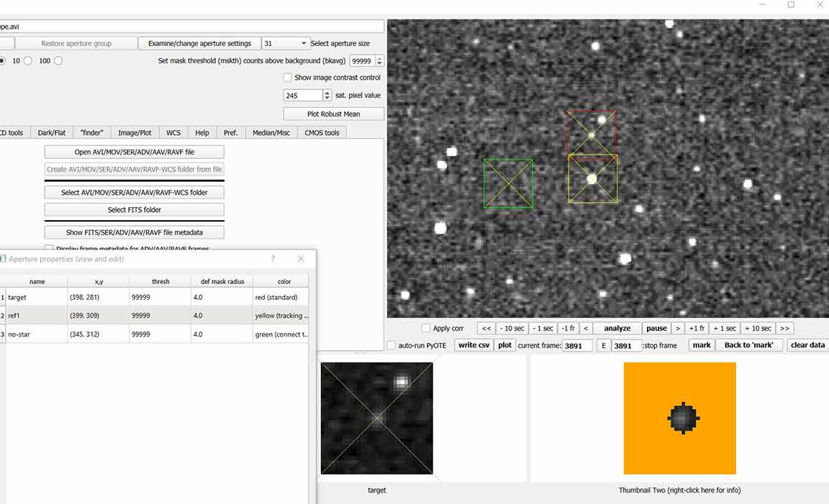
Task: Switch to the CMOS tools tab
Action: point(322,132)
